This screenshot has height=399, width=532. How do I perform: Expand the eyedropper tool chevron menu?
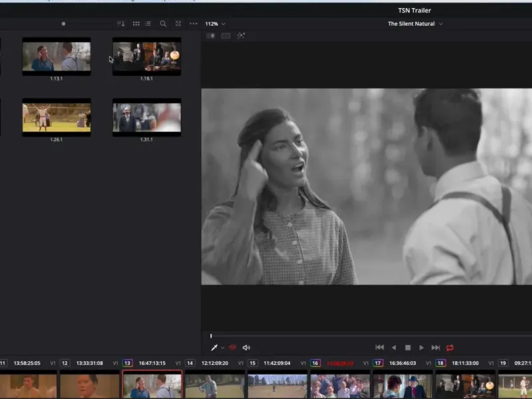(223, 348)
